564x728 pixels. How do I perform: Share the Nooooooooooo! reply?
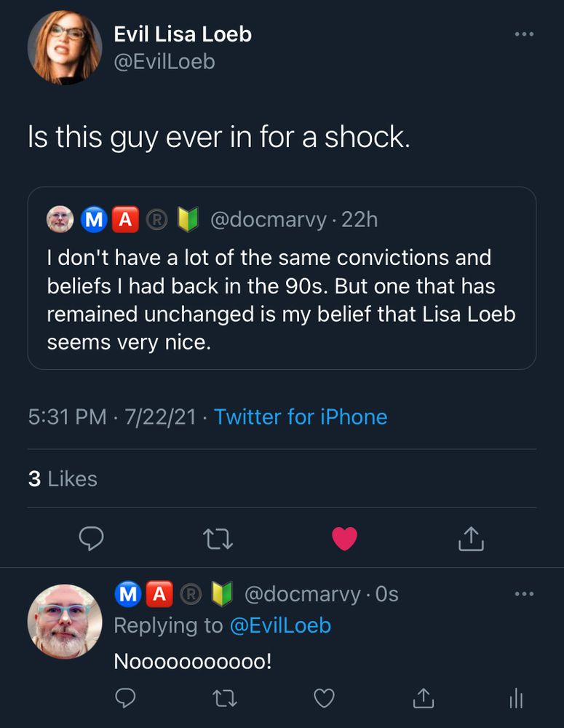[422, 699]
